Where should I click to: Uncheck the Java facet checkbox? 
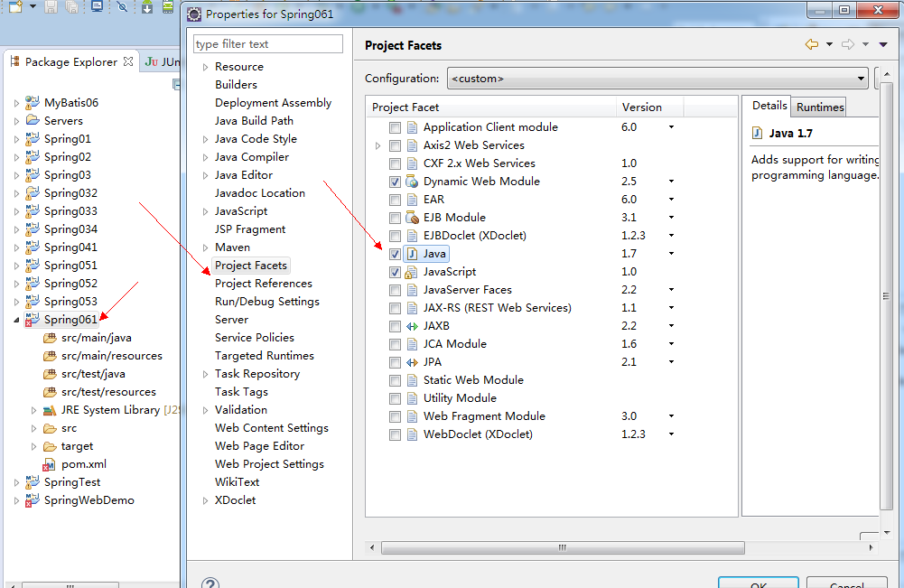395,254
